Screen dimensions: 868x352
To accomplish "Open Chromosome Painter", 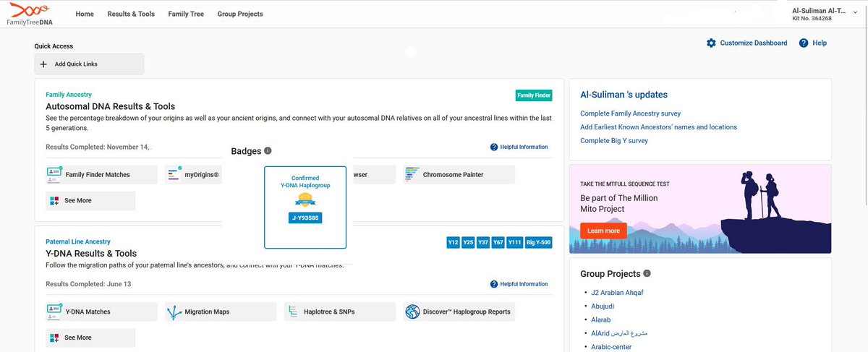I will click(x=459, y=174).
